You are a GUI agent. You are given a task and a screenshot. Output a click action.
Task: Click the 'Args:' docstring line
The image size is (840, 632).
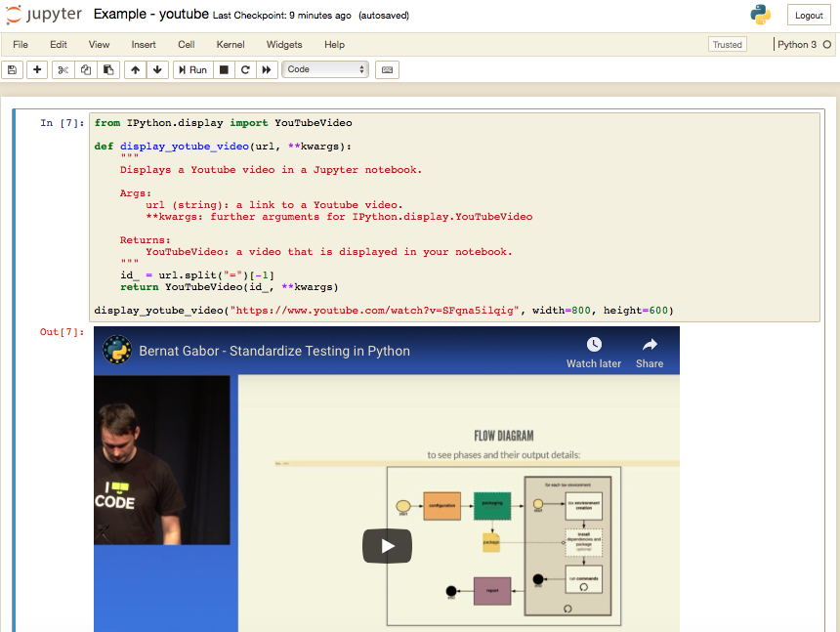coord(136,193)
